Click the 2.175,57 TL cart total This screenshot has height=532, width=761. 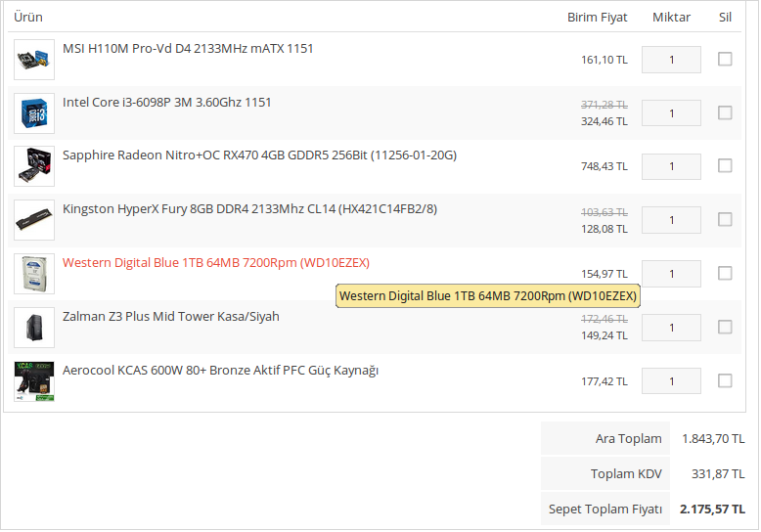pyautogui.click(x=712, y=510)
